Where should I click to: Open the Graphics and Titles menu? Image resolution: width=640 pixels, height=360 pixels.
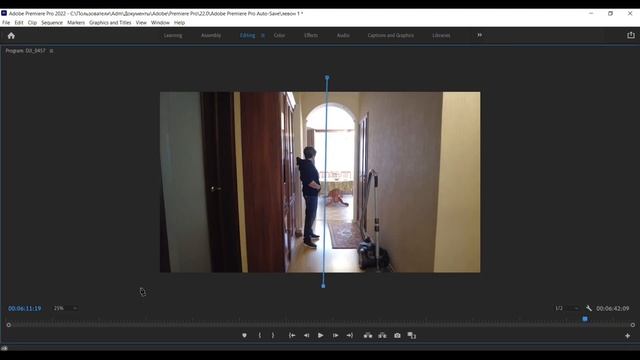click(110, 23)
